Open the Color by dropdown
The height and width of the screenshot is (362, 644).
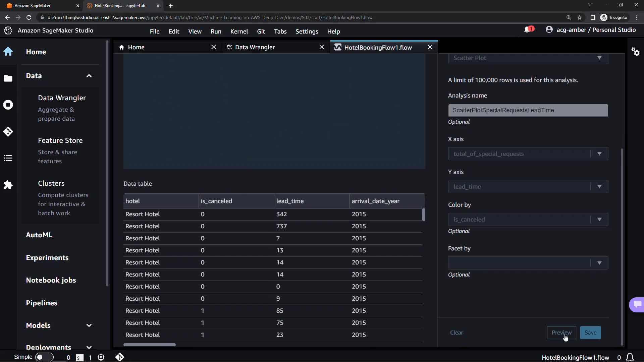tap(528, 220)
